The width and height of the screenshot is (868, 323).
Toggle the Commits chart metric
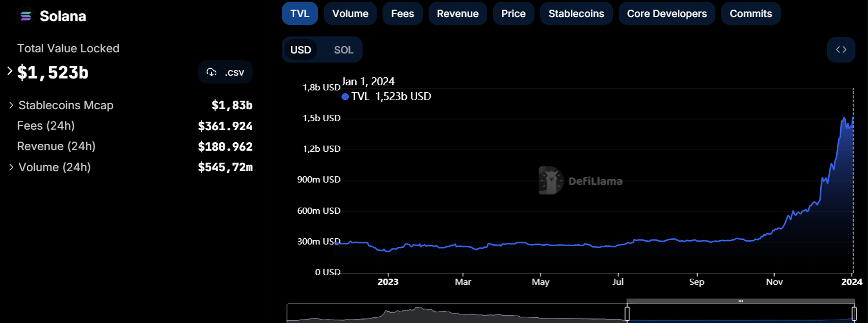(751, 14)
